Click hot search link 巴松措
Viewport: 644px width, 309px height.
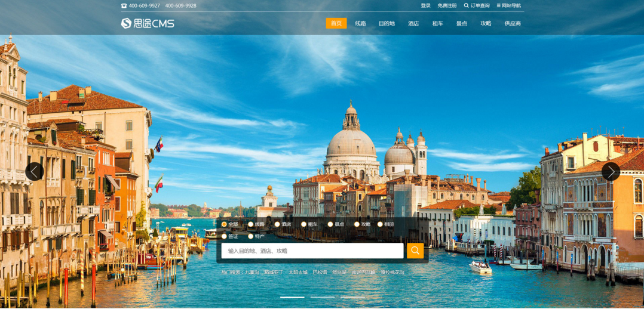(320, 272)
